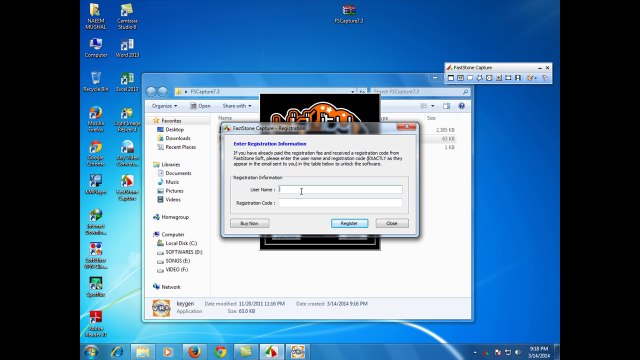This screenshot has width=640, height=360.
Task: Select Capture Freehand Region tool in FastStone toolbar
Action: (480, 78)
